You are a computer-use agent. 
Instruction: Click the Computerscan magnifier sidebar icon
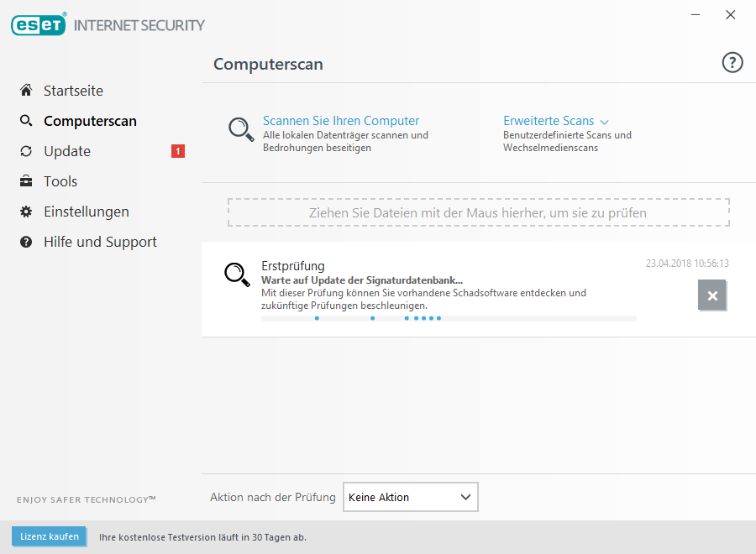(26, 121)
